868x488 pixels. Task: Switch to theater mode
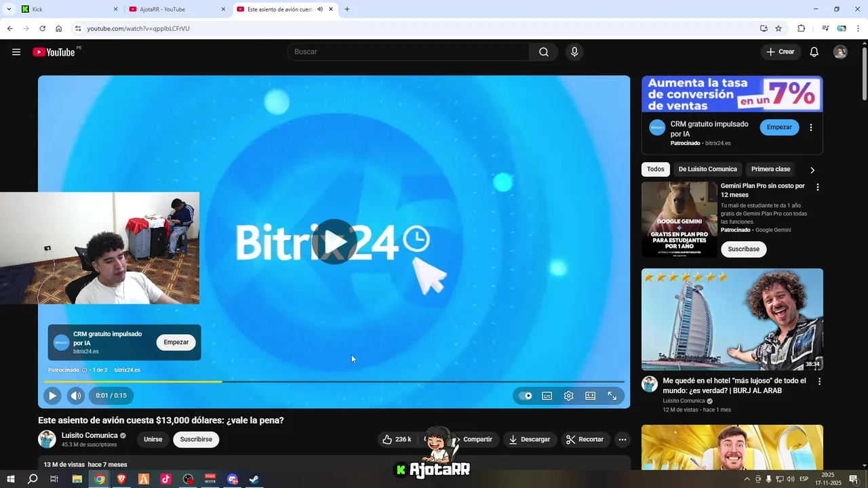pyautogui.click(x=591, y=396)
